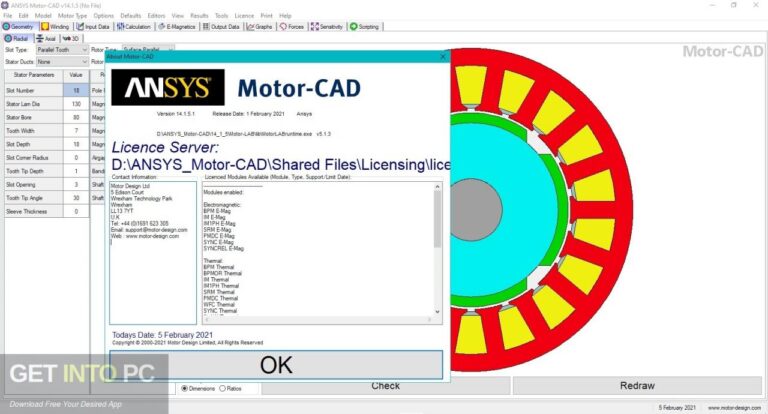
Task: Click the modules list vertical scrollbar thumb
Action: 437,219
